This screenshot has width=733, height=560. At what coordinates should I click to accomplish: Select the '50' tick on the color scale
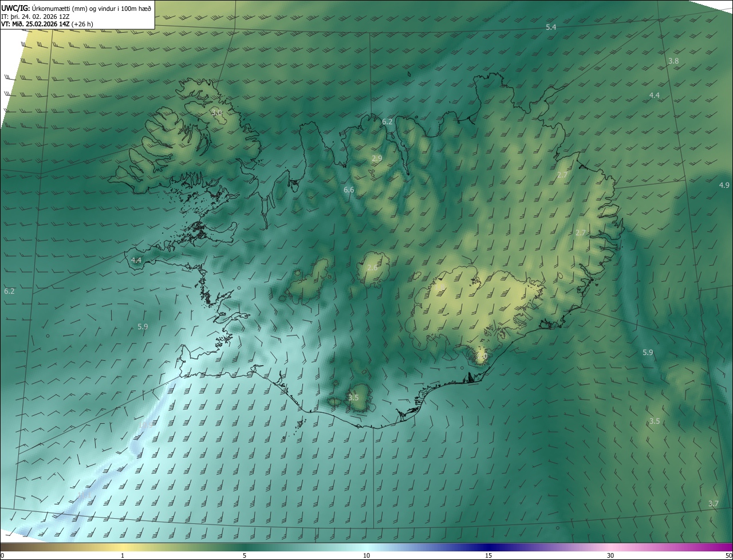click(x=728, y=555)
